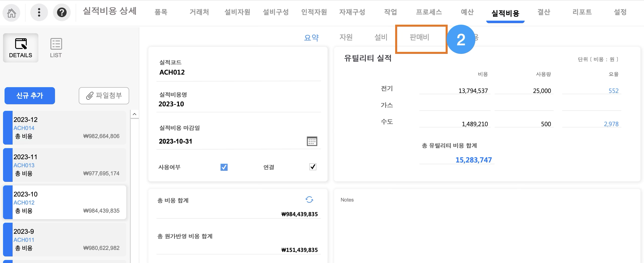This screenshot has width=644, height=263.
Task: Select the 실적비용 menu tab
Action: pos(505,13)
